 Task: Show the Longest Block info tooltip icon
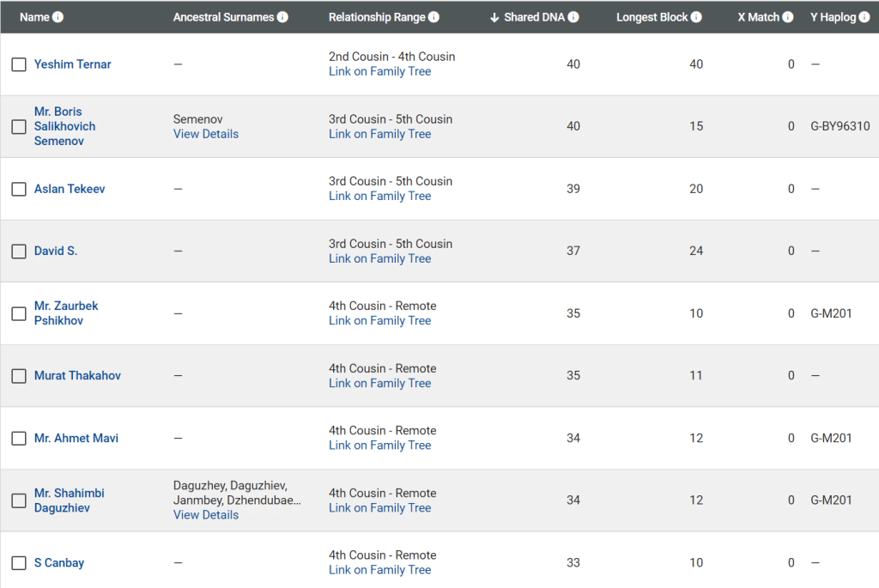point(696,17)
